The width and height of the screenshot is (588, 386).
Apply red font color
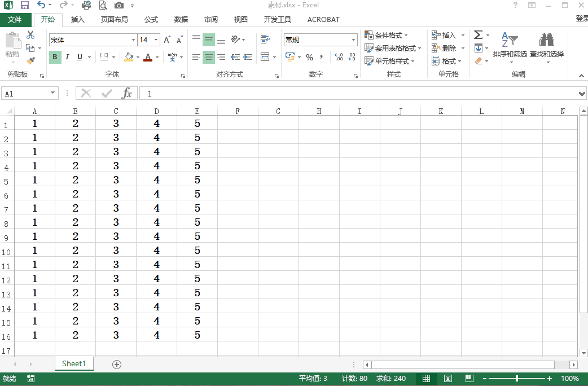coord(148,57)
